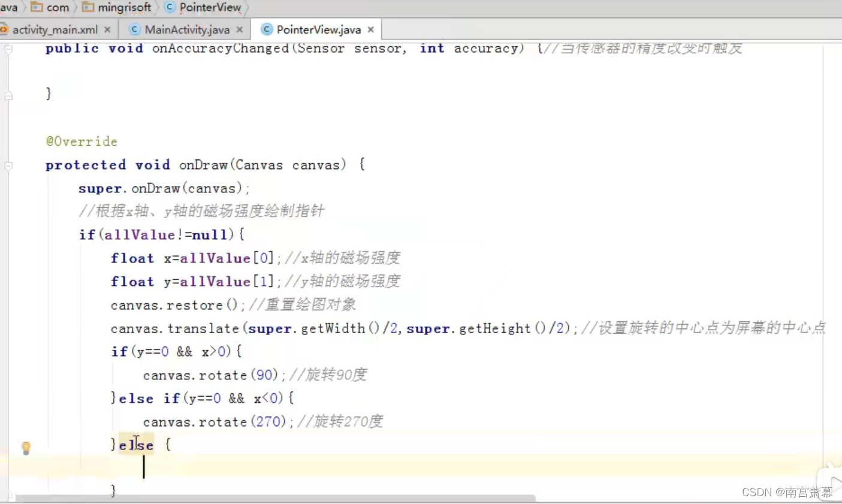Click the canvas.rotate(90) statement
The image size is (842, 504).
coord(215,375)
